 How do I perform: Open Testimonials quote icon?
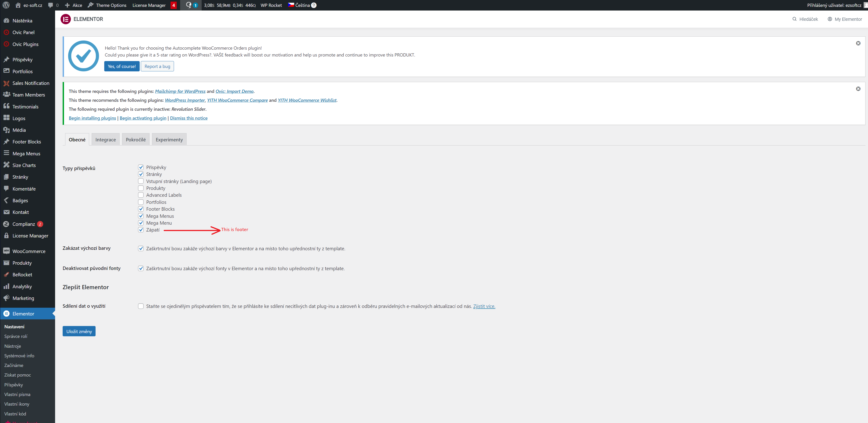pyautogui.click(x=6, y=106)
